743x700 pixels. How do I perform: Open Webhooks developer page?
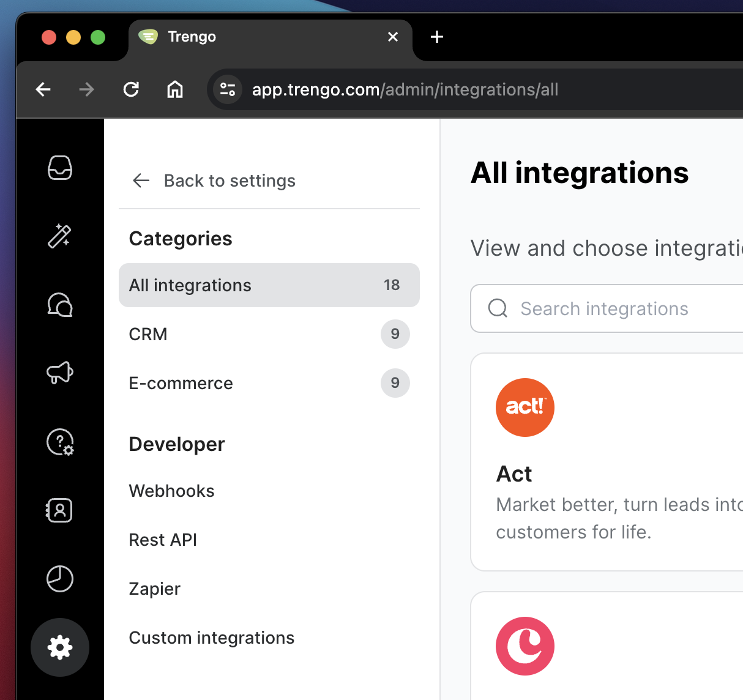pyautogui.click(x=172, y=491)
